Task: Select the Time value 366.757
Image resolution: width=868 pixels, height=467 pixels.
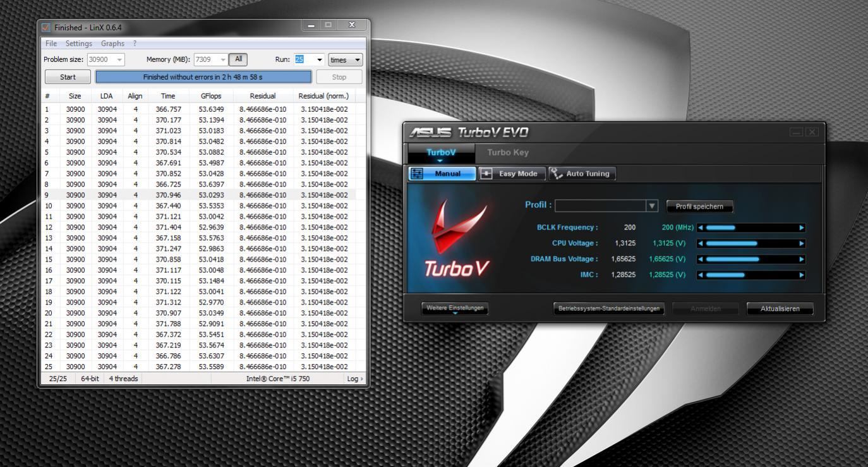Action: click(x=168, y=109)
